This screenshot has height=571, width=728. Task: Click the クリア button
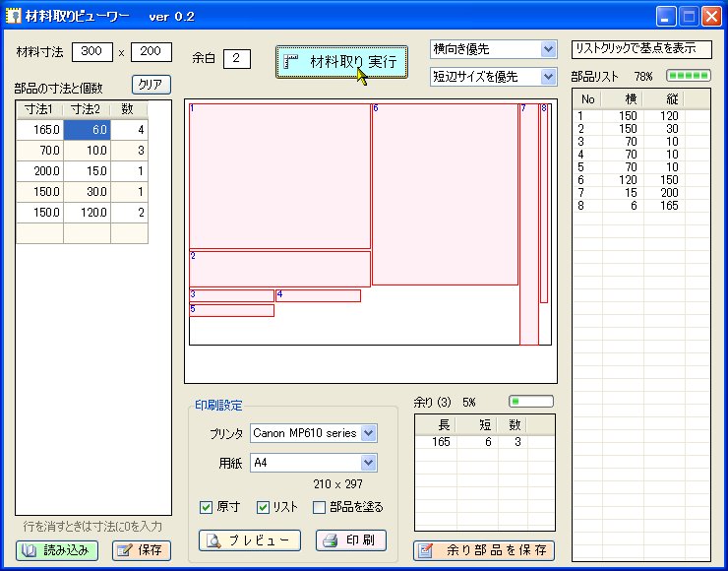[x=151, y=85]
